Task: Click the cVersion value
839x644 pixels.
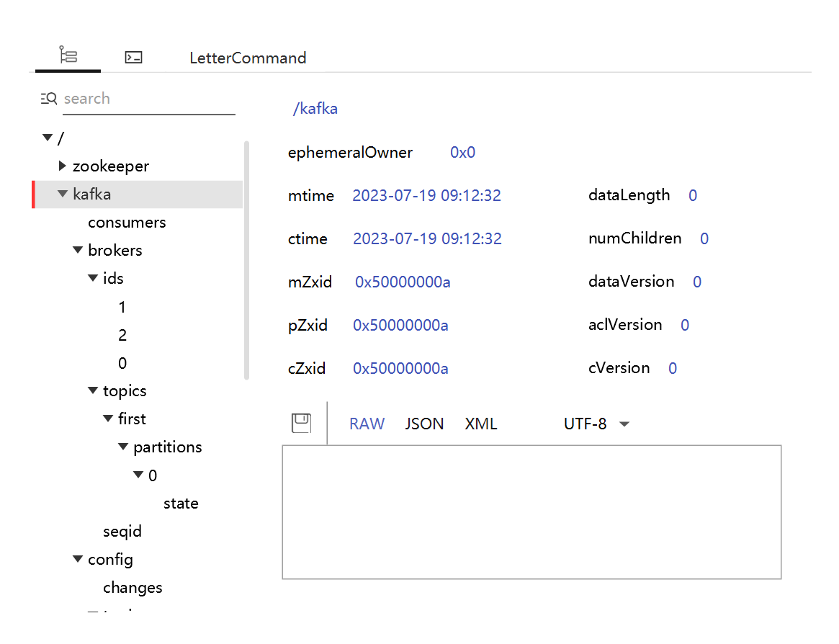Action: 673,369
